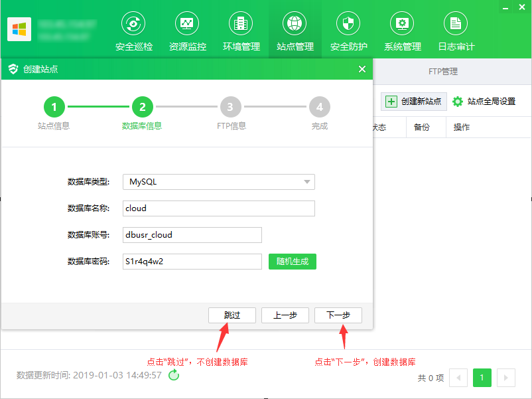Go to previous page arrow
This screenshot has height=399, width=532.
pos(458,378)
